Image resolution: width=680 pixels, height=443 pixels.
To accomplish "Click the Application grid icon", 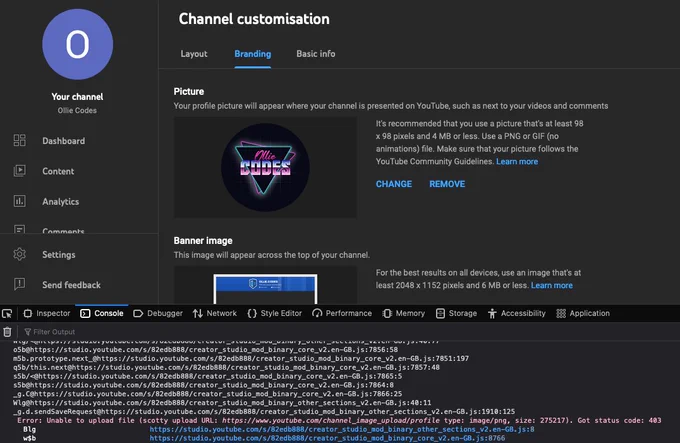I will (x=561, y=313).
